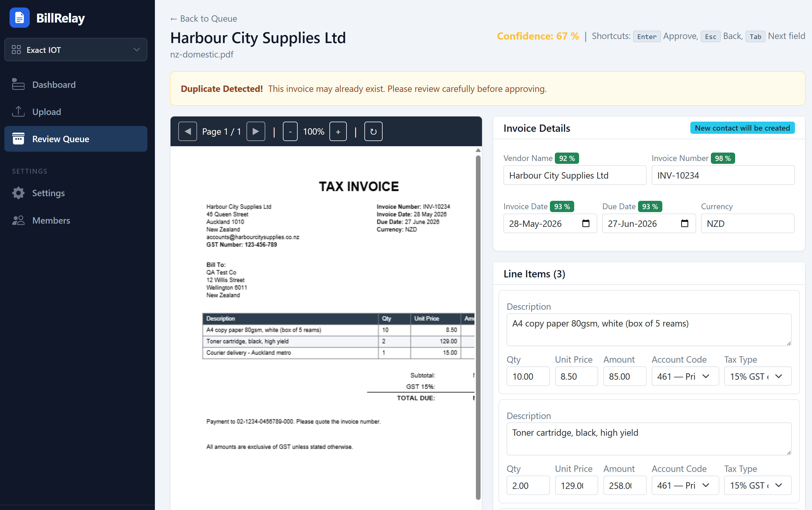Click the Settings gear icon

click(18, 193)
